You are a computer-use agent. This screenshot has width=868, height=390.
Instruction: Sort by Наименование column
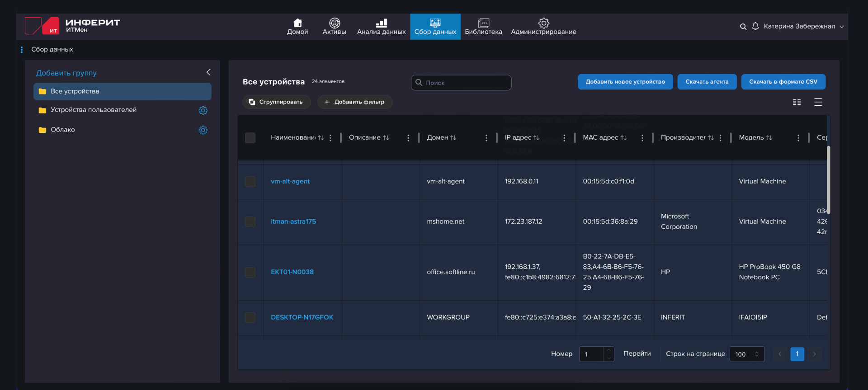point(321,138)
